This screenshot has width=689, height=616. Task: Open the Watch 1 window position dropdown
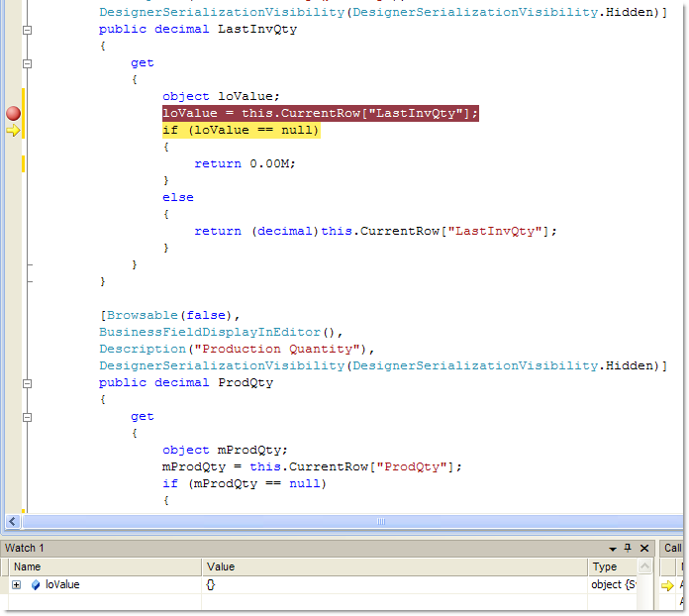(x=611, y=548)
